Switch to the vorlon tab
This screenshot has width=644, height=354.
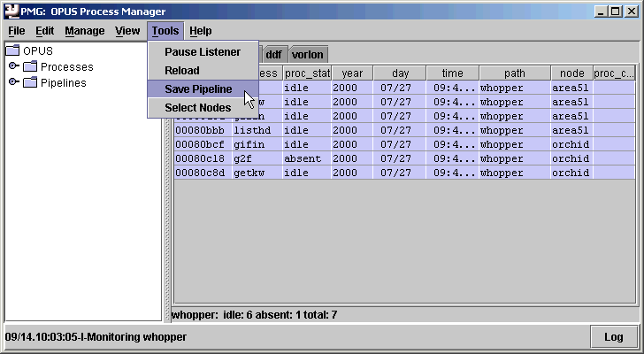(307, 55)
